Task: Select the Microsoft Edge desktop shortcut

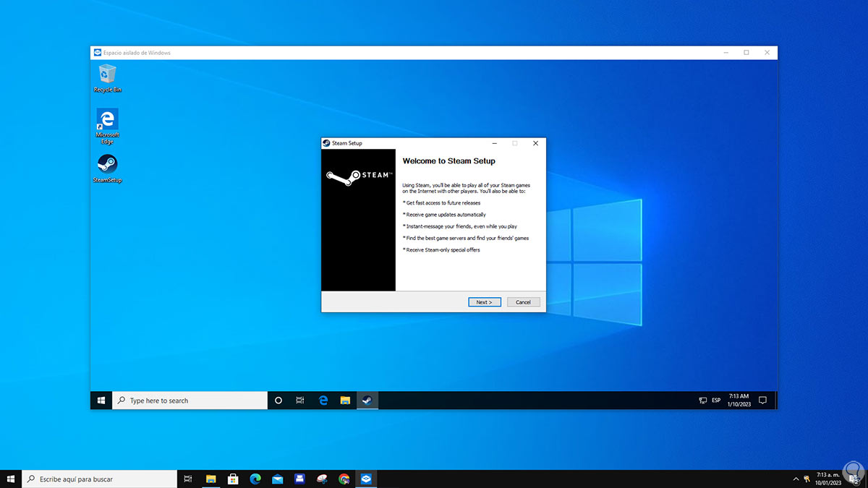Action: click(107, 127)
